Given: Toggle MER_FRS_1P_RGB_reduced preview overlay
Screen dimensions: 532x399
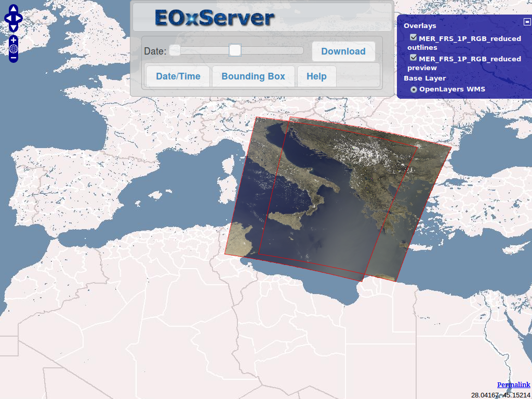Looking at the screenshot, I should click(413, 58).
